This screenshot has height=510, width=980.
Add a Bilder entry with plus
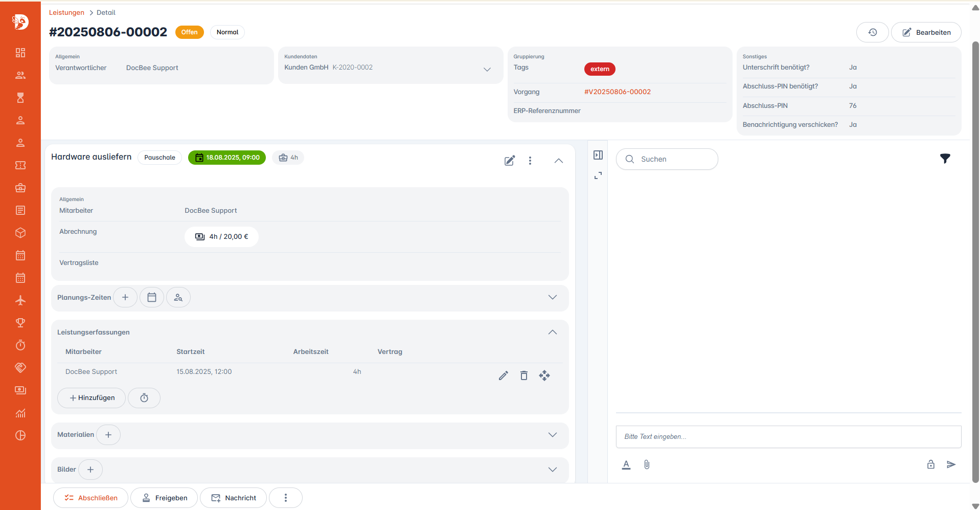point(90,470)
